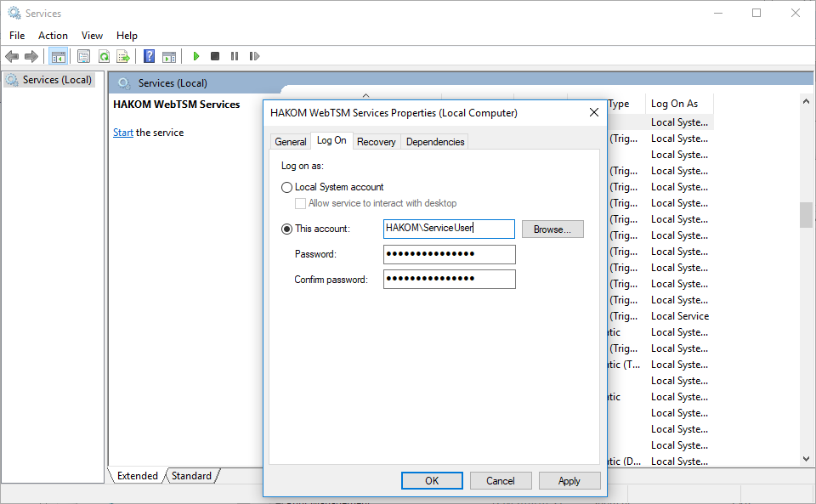
Task: Click the Browse... button
Action: 552,229
